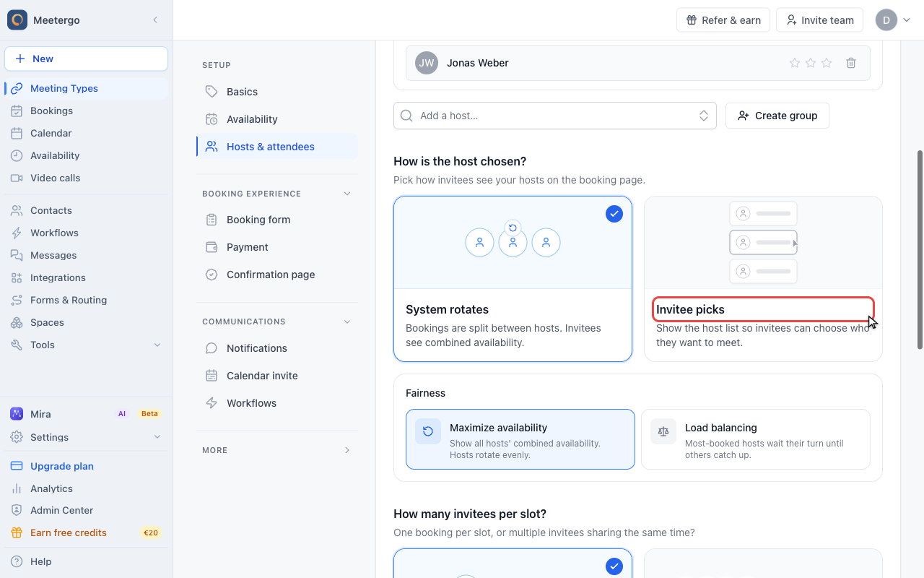Open the user avatar D dropdown

(x=893, y=20)
